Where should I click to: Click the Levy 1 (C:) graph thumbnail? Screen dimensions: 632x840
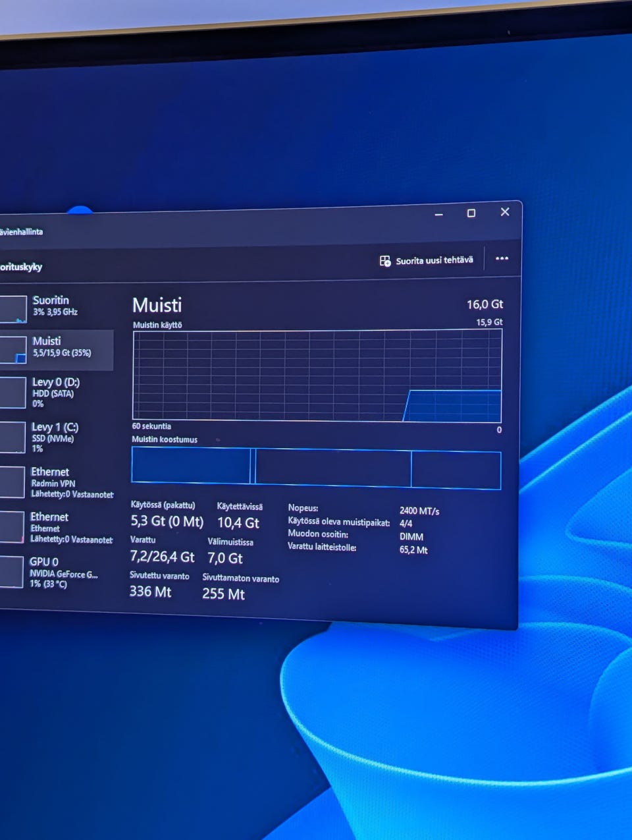point(13,437)
